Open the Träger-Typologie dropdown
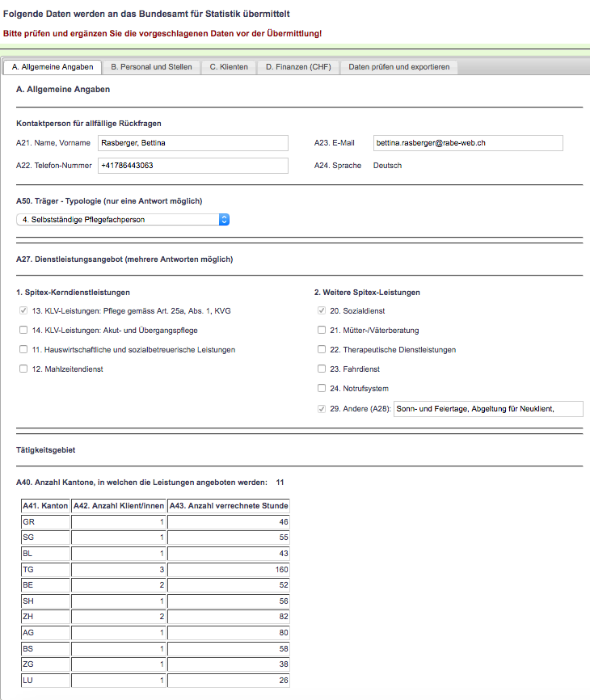The height and width of the screenshot is (700, 590). click(x=123, y=219)
